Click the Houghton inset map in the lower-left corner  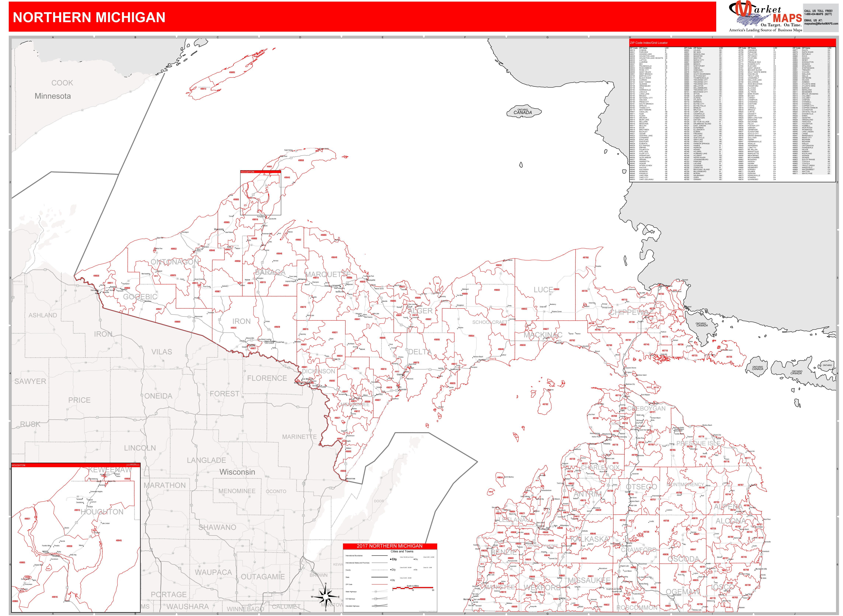coord(76,538)
